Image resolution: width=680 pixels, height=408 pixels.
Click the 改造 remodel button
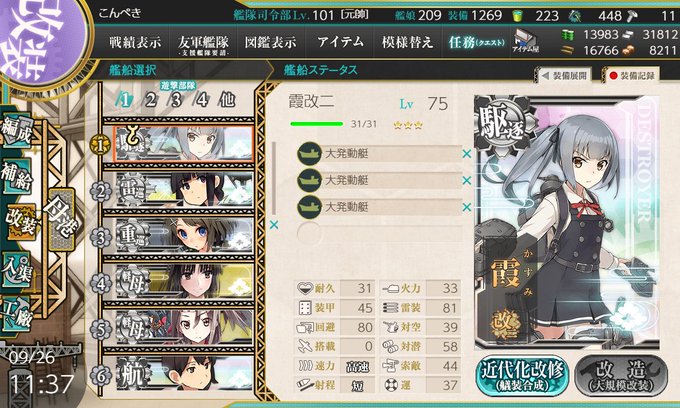[621, 375]
